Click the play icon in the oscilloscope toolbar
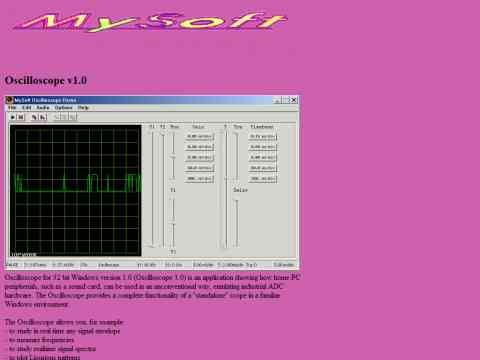 [x=13, y=117]
